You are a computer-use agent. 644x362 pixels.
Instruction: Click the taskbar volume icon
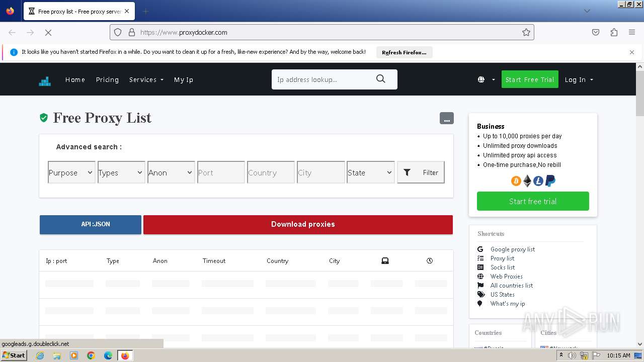(572, 355)
